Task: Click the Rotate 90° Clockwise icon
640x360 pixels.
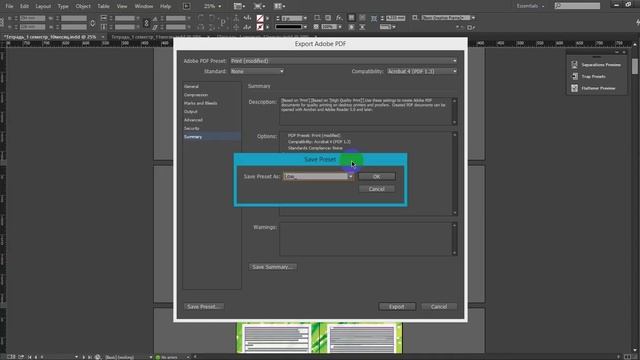Action: [x=200, y=18]
